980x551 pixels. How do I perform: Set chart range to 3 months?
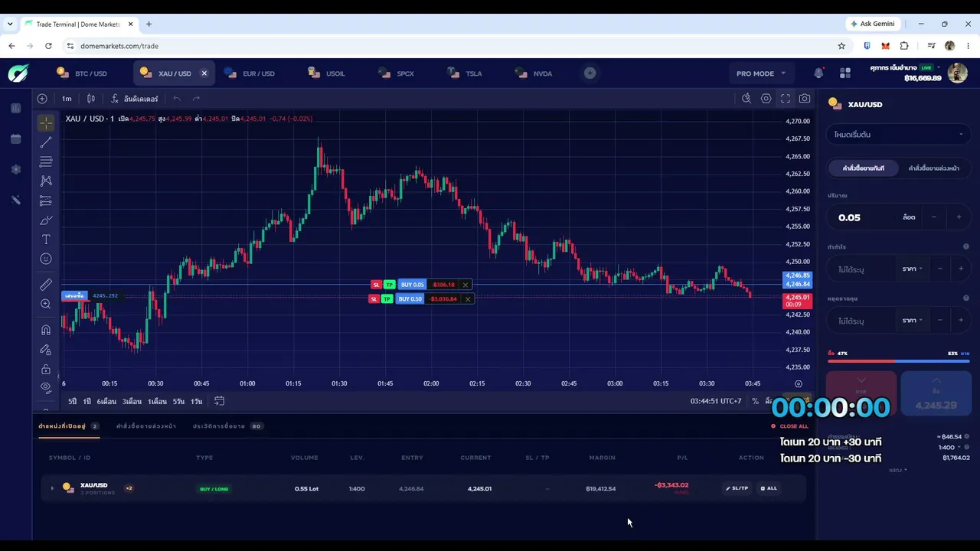132,401
